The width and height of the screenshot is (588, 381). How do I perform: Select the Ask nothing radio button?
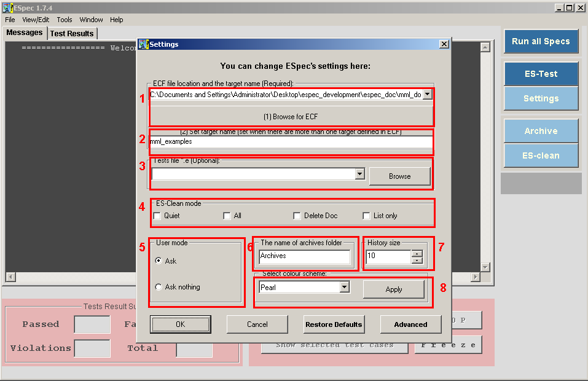click(x=159, y=287)
